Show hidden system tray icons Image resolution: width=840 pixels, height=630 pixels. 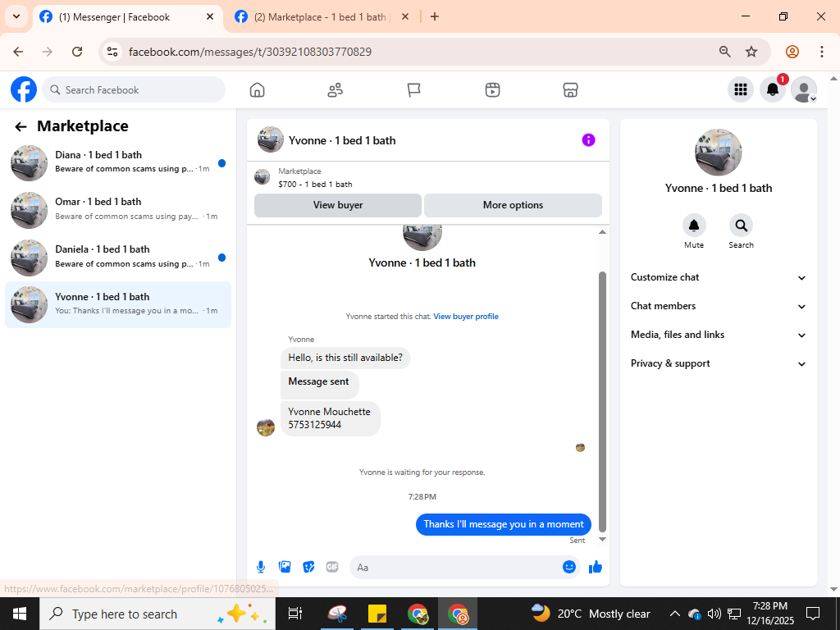(675, 614)
